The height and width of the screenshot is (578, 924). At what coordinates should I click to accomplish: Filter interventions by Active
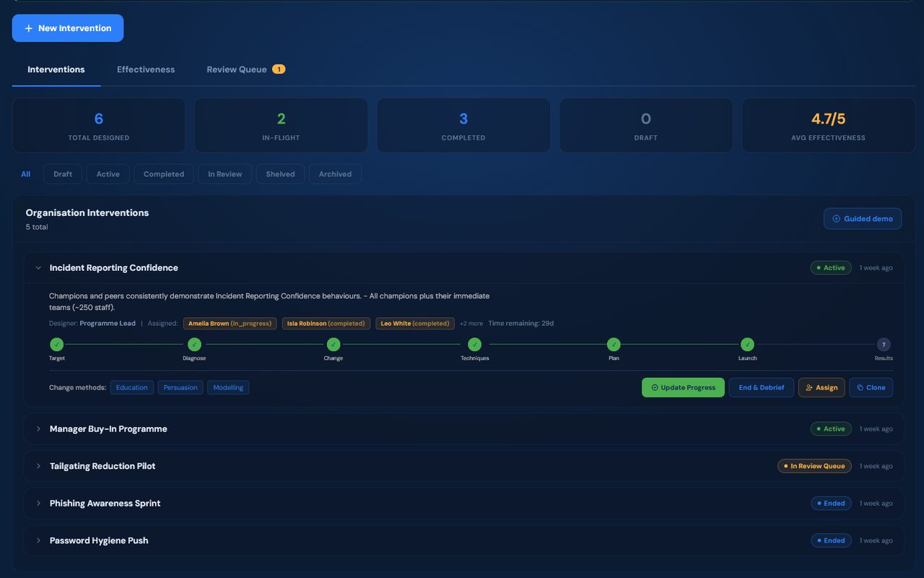coord(108,174)
